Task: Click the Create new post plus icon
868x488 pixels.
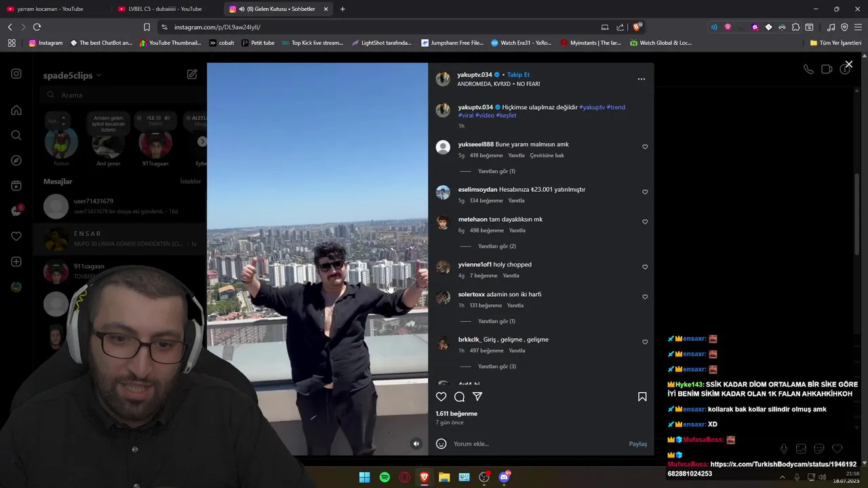Action: click(16, 262)
